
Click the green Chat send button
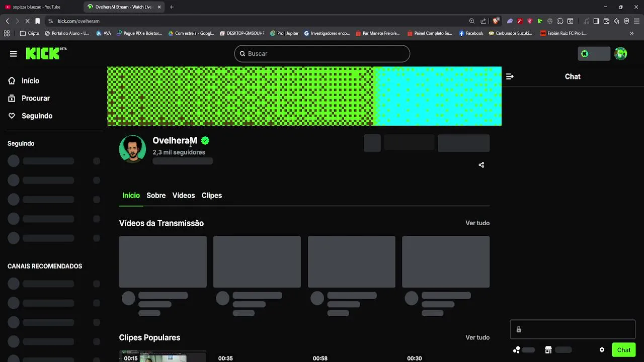[624, 350]
